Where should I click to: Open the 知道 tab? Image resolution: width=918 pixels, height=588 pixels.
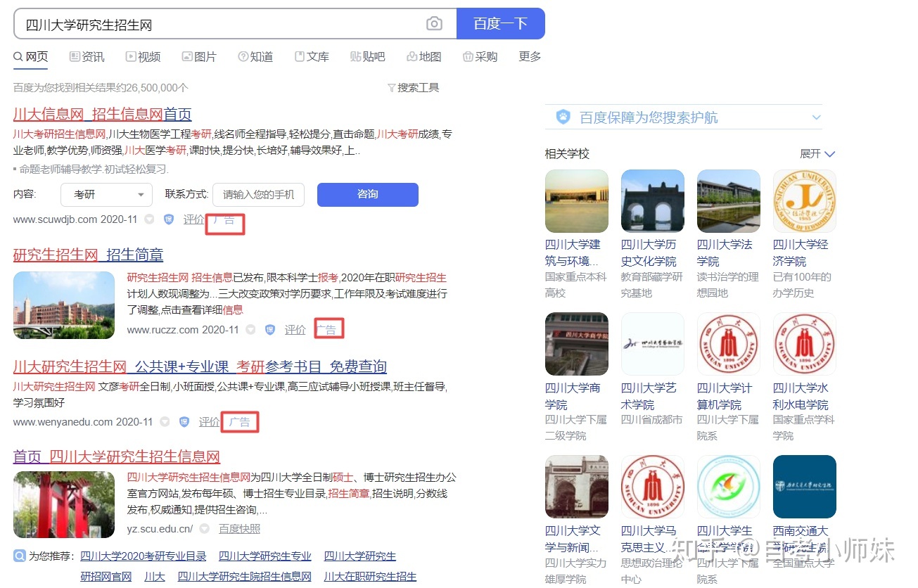[255, 56]
